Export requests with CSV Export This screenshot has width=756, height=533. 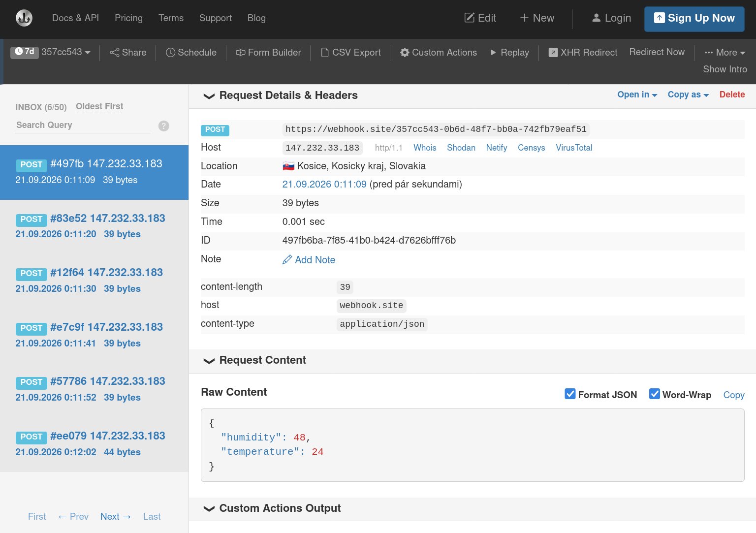[x=350, y=52]
